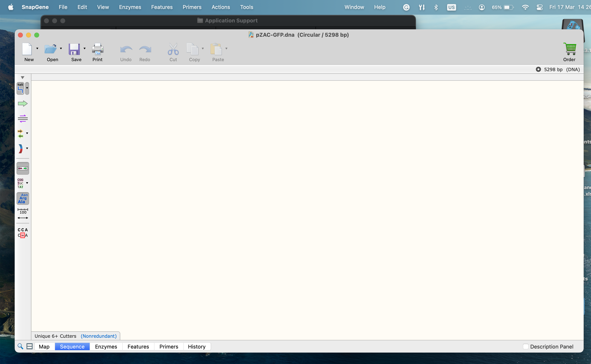Click the Undo arrow

(126, 49)
